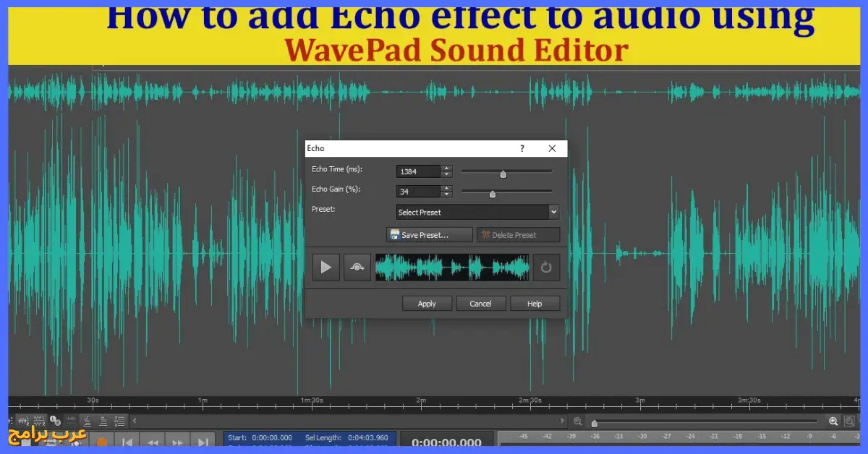Click the stereo L/R waveform view icon

point(23,420)
